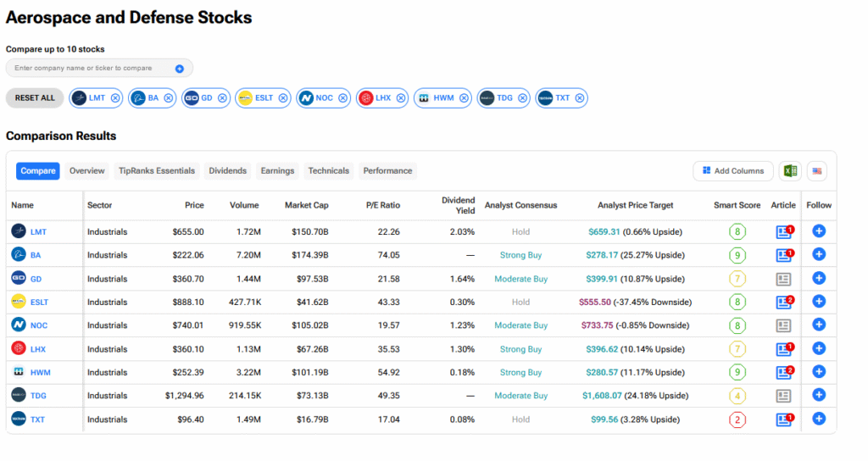The image size is (868, 461).
Task: Switch to the Dividends tab
Action: click(227, 171)
